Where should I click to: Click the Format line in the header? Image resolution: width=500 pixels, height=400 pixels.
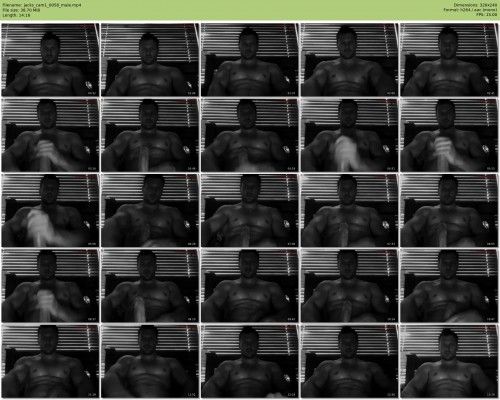(x=470, y=10)
